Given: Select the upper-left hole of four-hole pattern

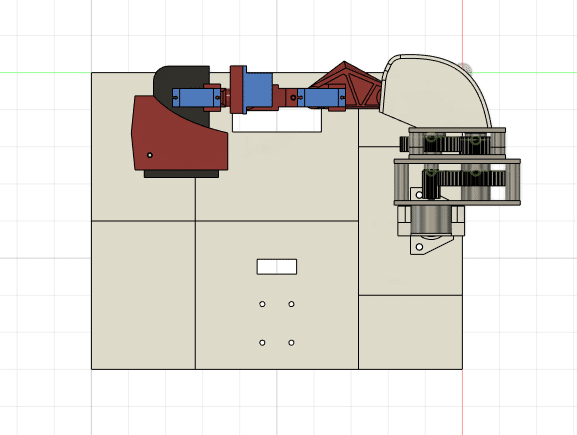Looking at the screenshot, I should coord(262,304).
